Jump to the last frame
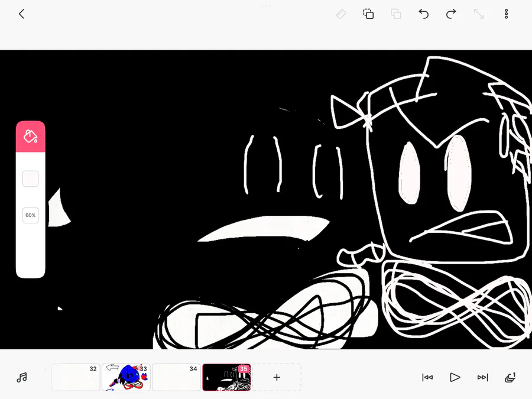This screenshot has width=532, height=399. pos(482,377)
